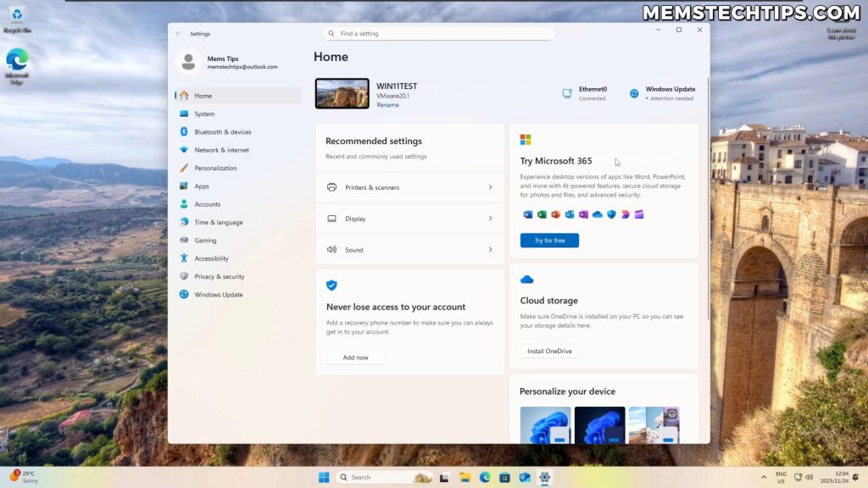Click the Ethernet0 connection icon
The width and height of the screenshot is (868, 488).
point(566,91)
